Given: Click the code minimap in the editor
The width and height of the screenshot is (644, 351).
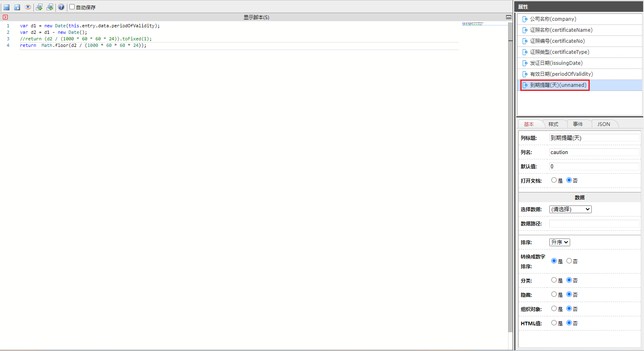Looking at the screenshot, I should [485, 24].
